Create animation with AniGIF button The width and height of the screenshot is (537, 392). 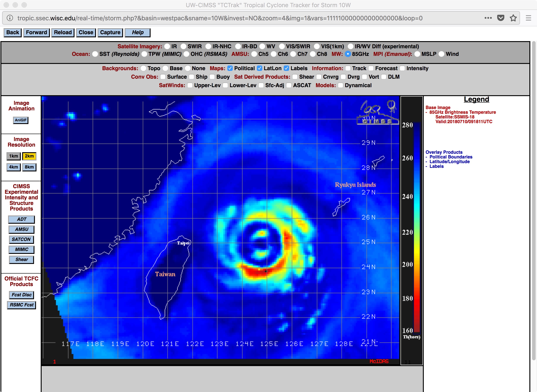point(21,120)
